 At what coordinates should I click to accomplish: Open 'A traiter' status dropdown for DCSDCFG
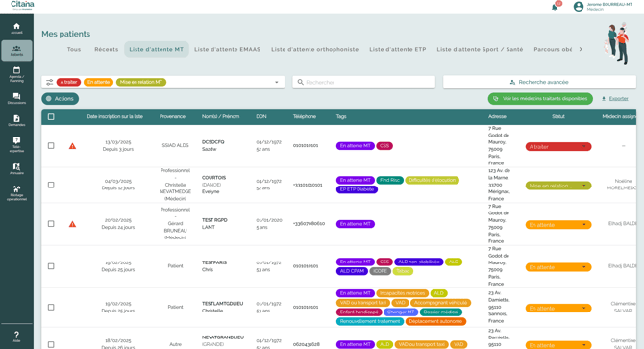tap(558, 146)
